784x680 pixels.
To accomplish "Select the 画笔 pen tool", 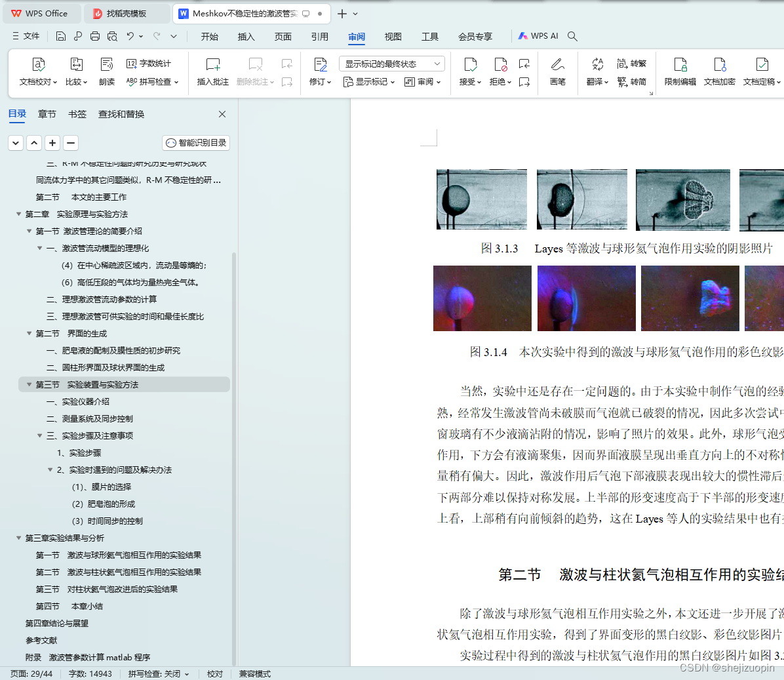I will tap(557, 71).
